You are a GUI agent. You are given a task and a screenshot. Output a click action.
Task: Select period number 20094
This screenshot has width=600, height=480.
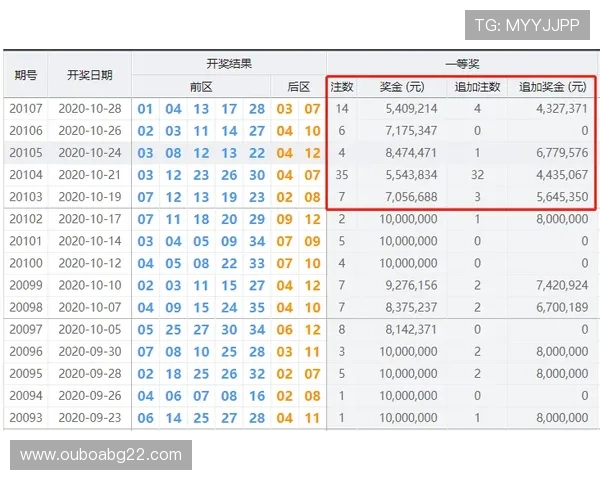(26, 395)
